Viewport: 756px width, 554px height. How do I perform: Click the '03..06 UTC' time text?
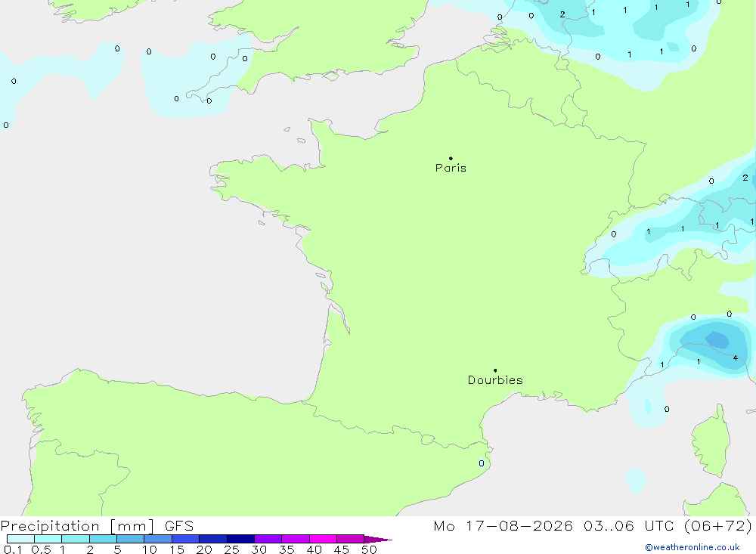628,526
